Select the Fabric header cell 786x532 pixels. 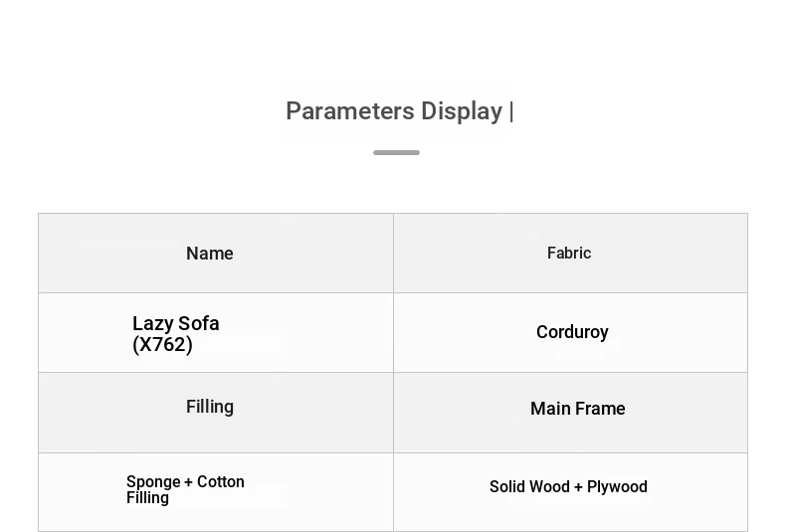569,254
